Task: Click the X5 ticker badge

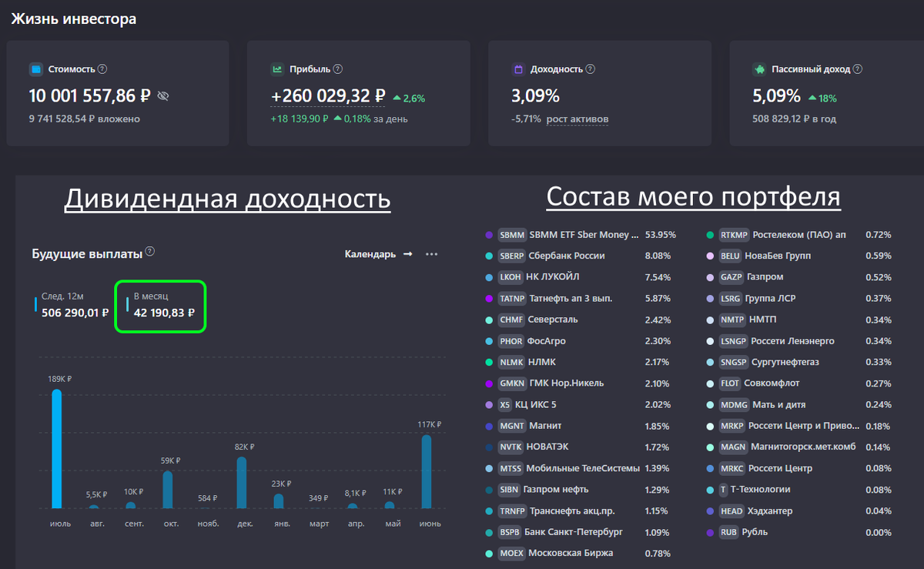Action: [504, 404]
